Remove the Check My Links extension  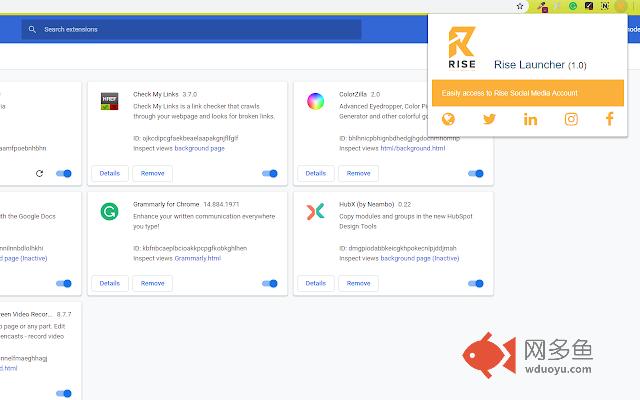(x=153, y=173)
